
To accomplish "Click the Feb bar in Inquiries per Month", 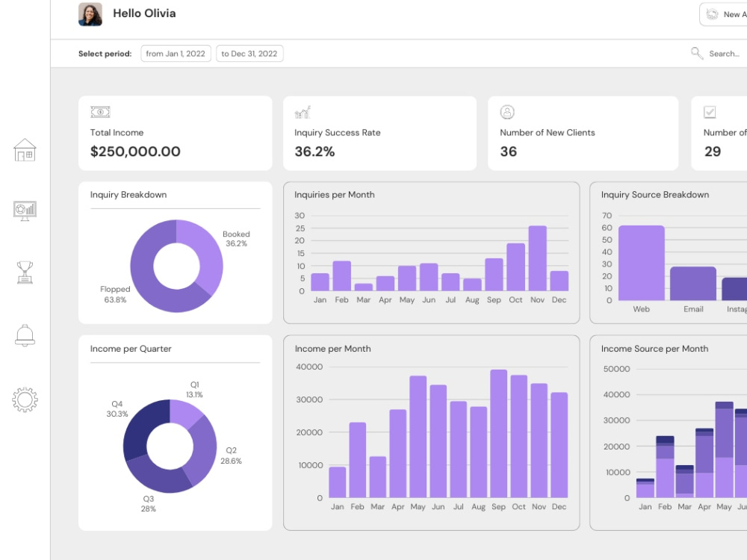I will 341,276.
